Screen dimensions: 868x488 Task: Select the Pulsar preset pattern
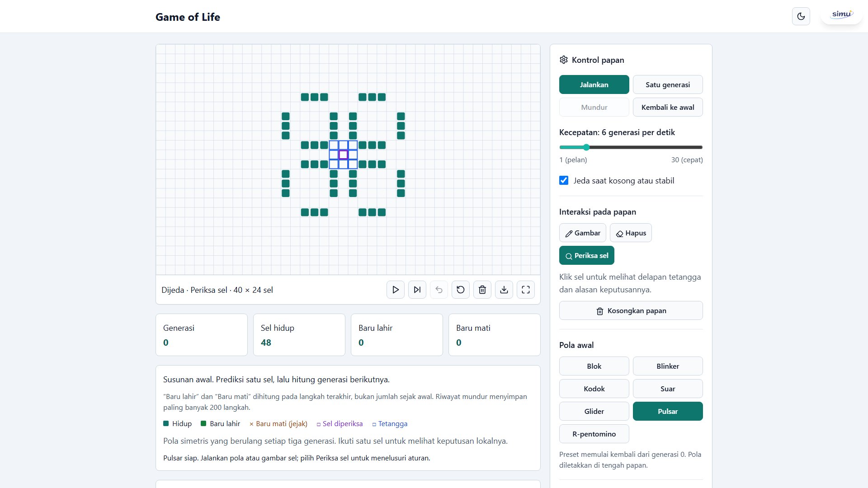click(668, 411)
